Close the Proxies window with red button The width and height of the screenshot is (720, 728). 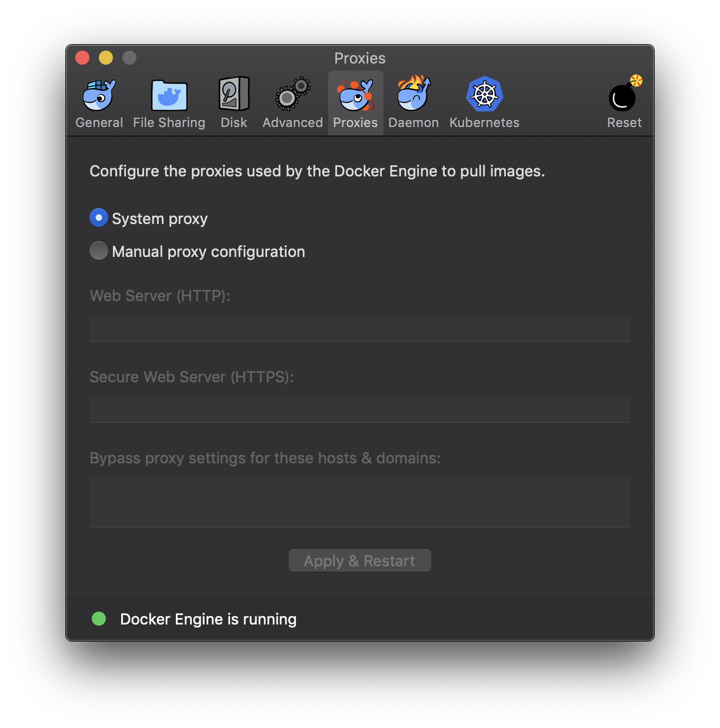pos(82,58)
